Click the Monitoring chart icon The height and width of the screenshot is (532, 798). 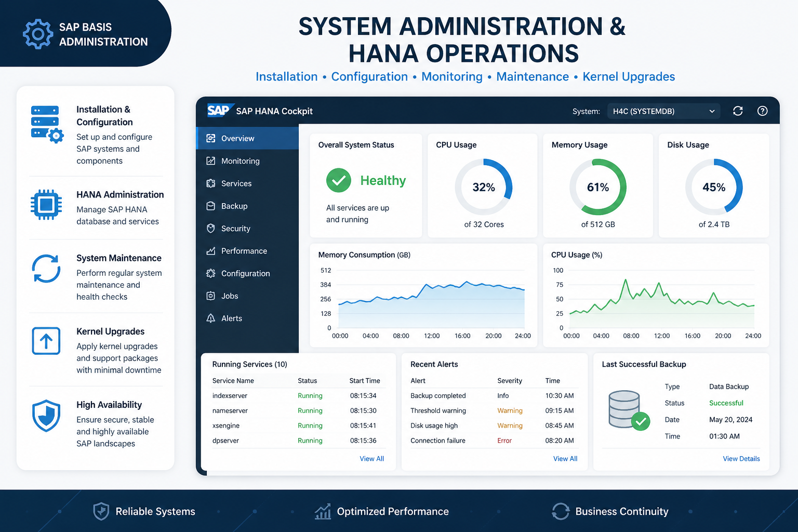210,161
